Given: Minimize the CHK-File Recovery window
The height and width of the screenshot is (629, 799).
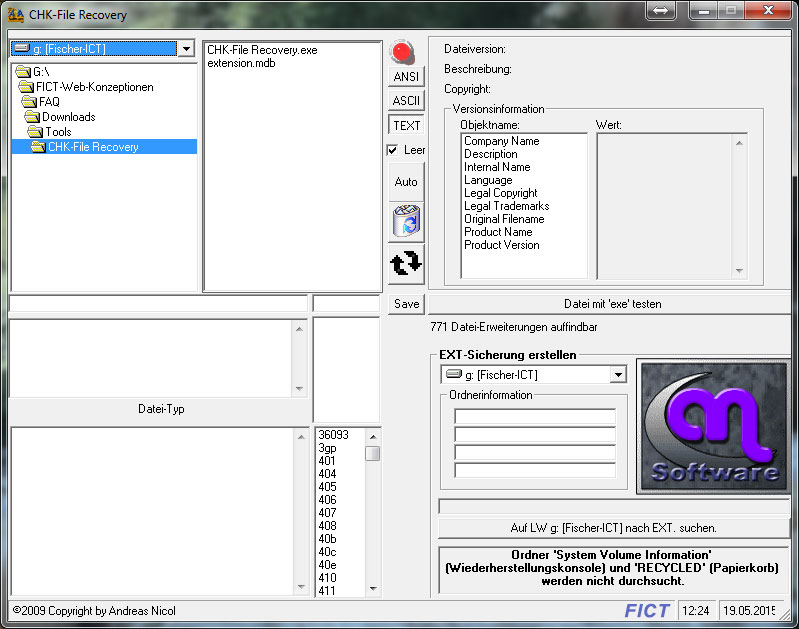Looking at the screenshot, I should 704,11.
